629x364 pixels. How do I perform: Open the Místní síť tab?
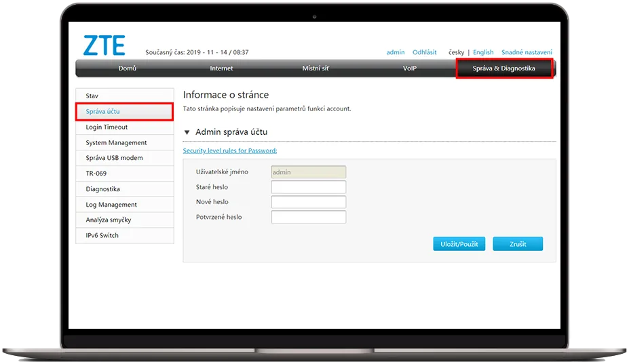(316, 68)
